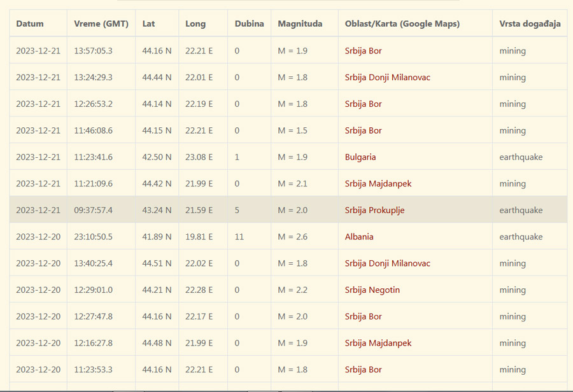The width and height of the screenshot is (573, 392).
Task: Open Srbija Bor link at 13:57:05.3
Action: [x=363, y=51]
